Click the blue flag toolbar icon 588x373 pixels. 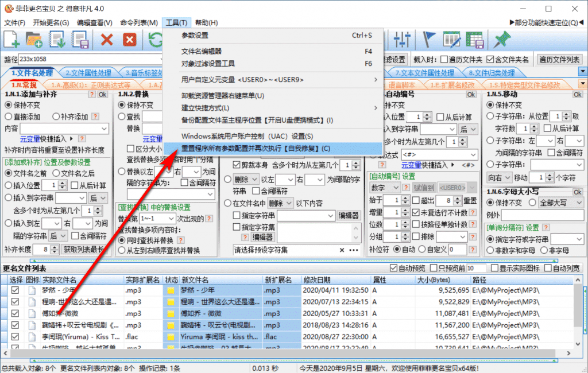tap(428, 40)
